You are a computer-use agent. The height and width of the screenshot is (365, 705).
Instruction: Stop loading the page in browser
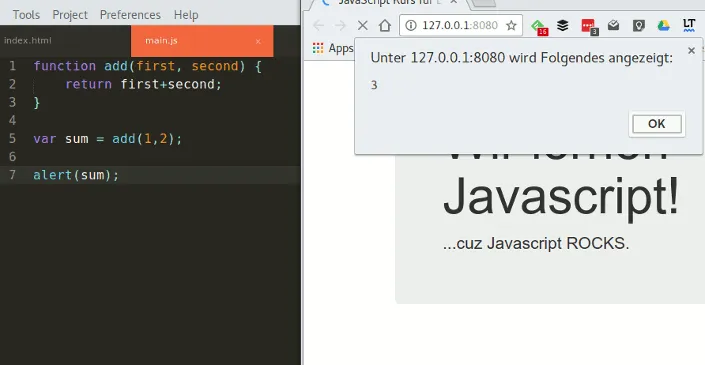(362, 25)
